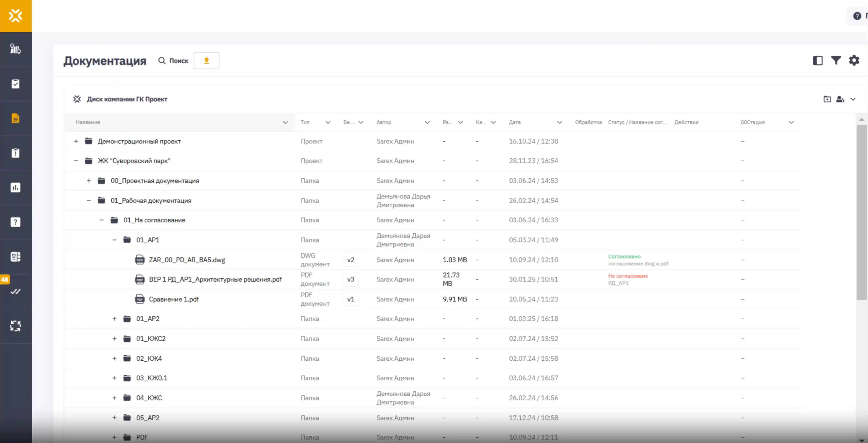Click the Не согласовано status link

(x=628, y=276)
